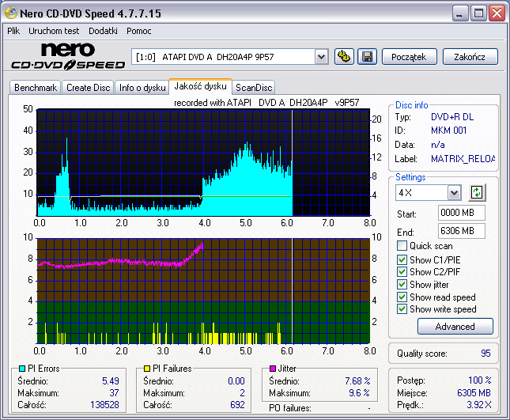This screenshot has width=510, height=420.
Task: Click the selected drive ATAPI DVD A DH20A4P text
Action: pos(205,57)
